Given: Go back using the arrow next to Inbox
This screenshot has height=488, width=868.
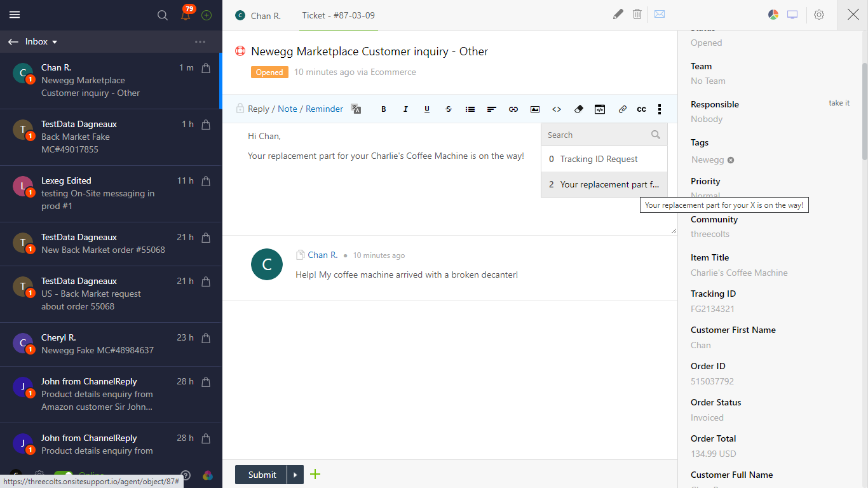Looking at the screenshot, I should (13, 41).
